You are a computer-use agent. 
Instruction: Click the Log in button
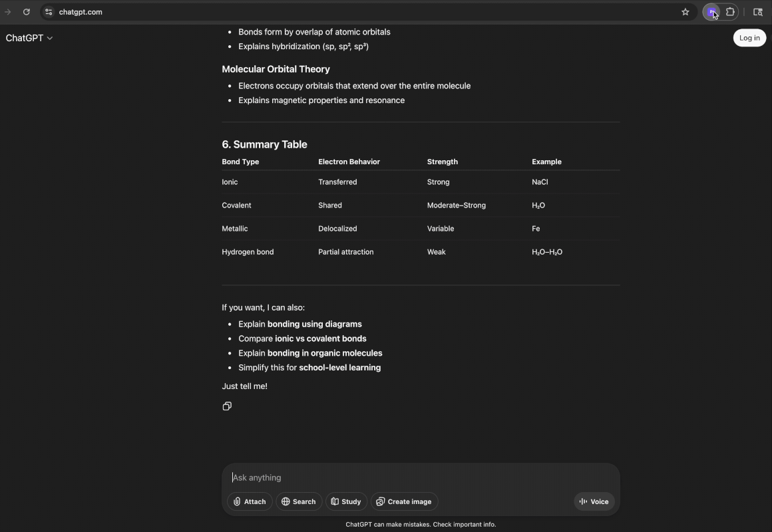[x=749, y=38]
